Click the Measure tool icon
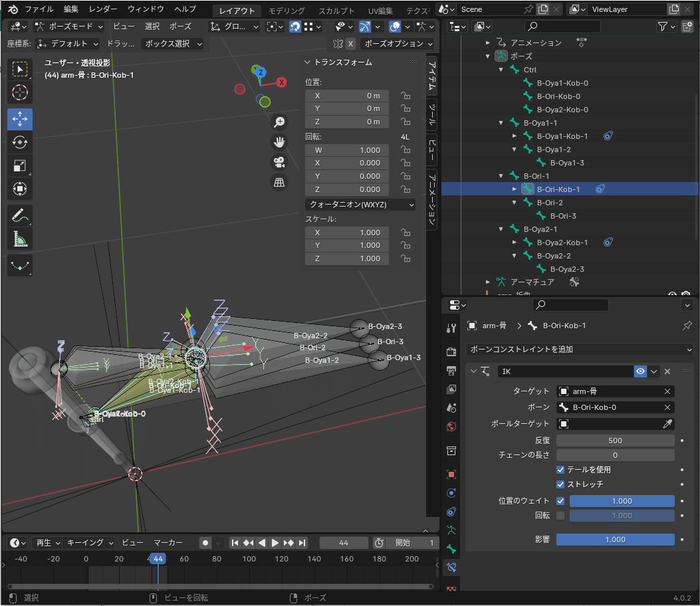The image size is (700, 606). tap(20, 239)
